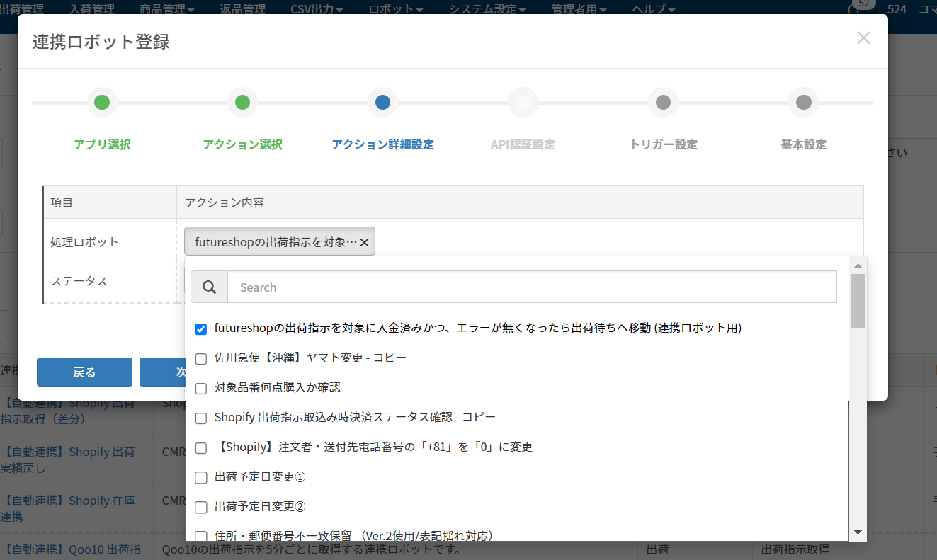937x560 pixels.
Task: Open the 管理者用 dropdown menu
Action: 578,8
